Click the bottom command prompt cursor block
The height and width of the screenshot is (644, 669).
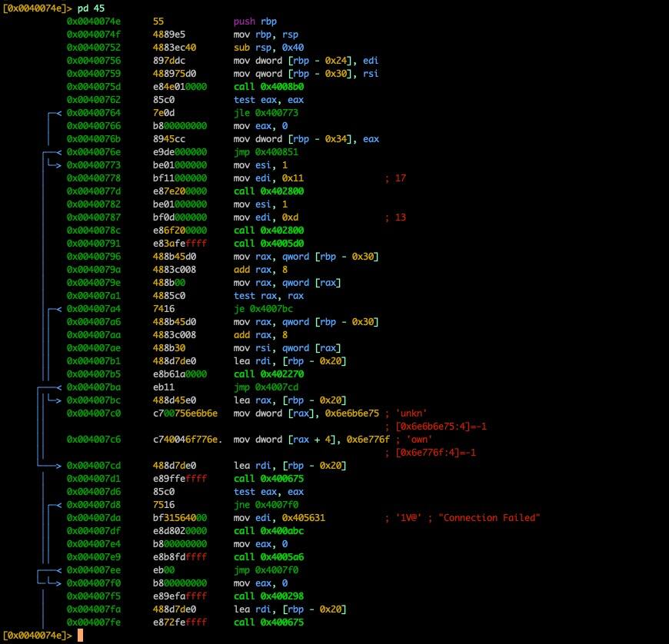(x=80, y=636)
